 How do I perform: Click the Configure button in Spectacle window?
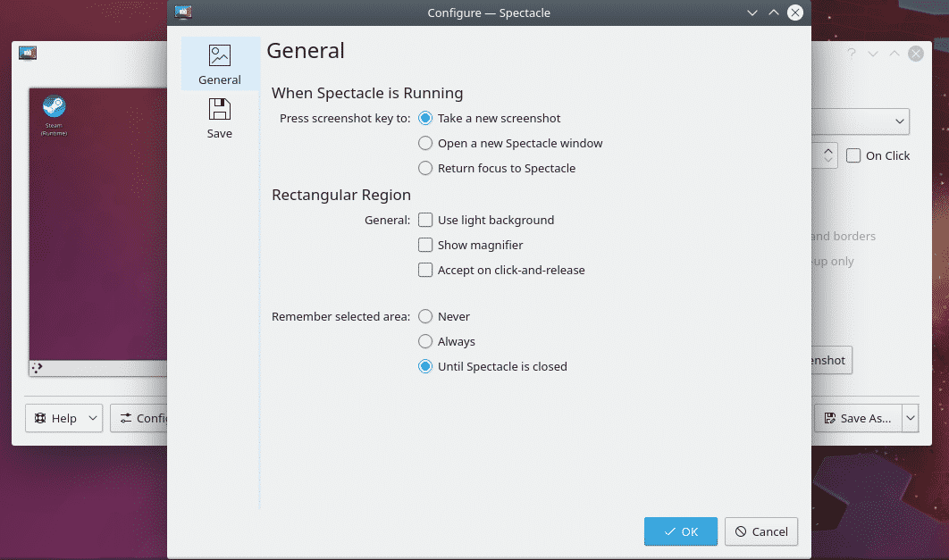pyautogui.click(x=139, y=419)
